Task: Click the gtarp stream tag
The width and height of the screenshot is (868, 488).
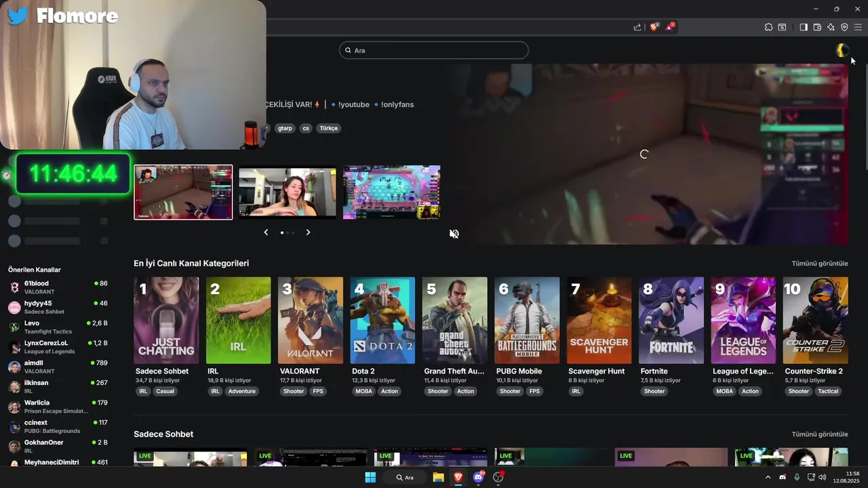Action: coord(285,128)
